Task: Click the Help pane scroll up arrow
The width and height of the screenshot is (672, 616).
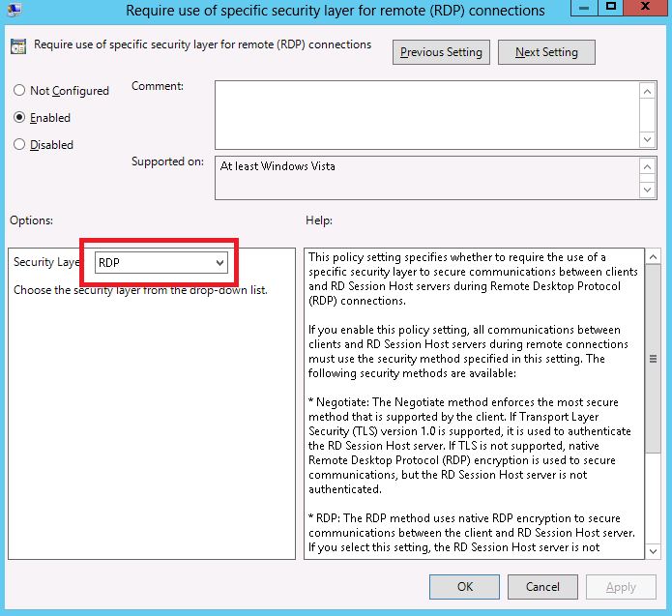Action: tap(653, 257)
